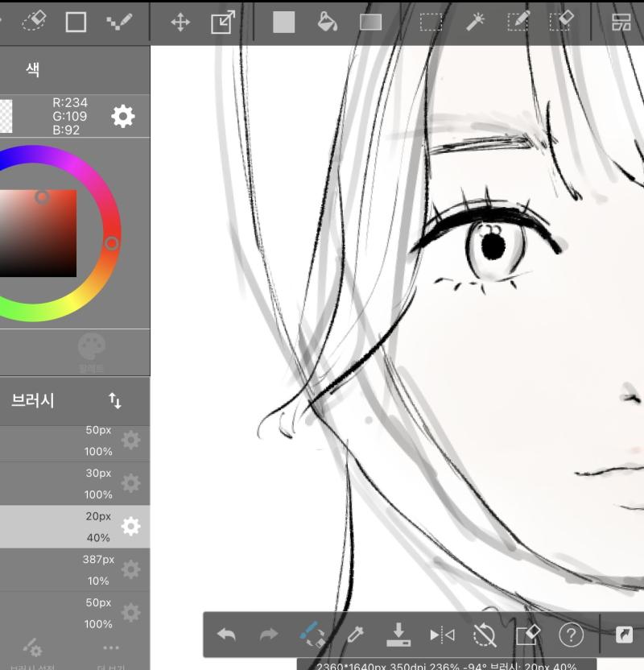
Task: Reset the canvas rotation
Action: (485, 635)
